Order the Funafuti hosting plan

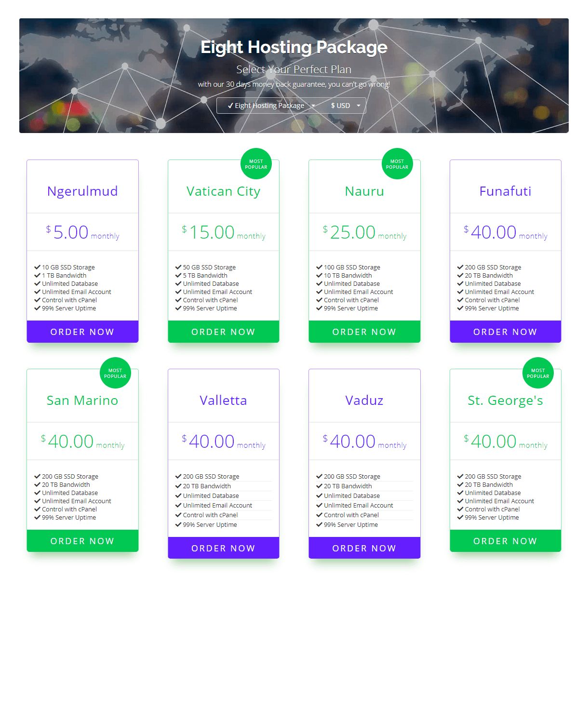[x=505, y=332]
